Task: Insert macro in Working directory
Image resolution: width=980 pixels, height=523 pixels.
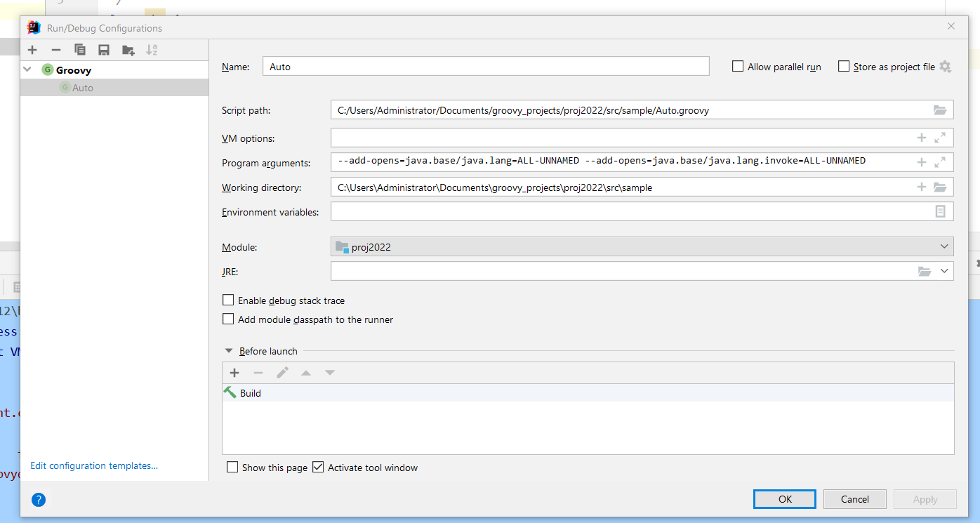Action: [922, 187]
